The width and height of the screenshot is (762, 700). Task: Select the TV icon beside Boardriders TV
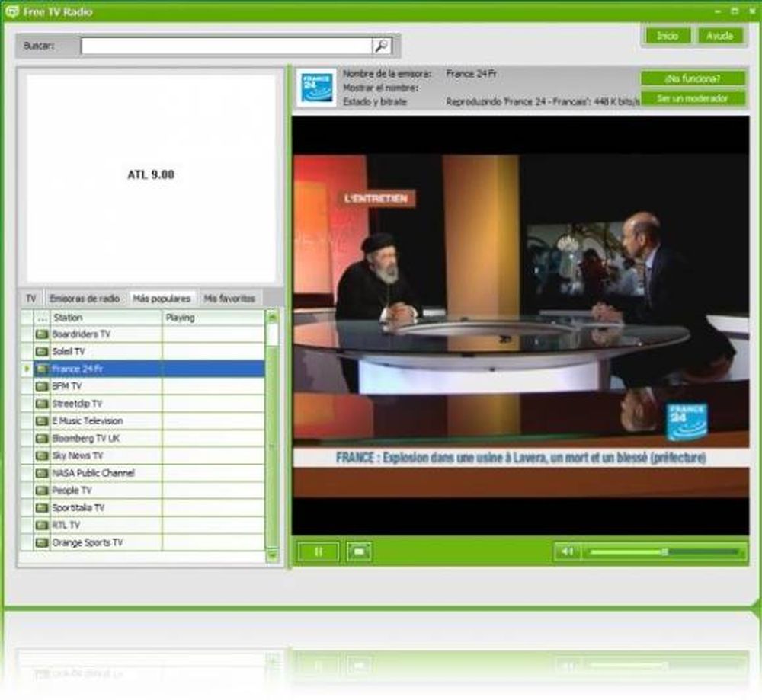pos(42,334)
